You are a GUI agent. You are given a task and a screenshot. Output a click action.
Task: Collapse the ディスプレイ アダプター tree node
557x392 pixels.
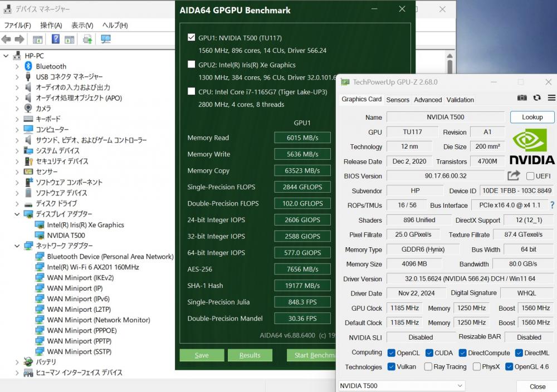[x=17, y=214]
